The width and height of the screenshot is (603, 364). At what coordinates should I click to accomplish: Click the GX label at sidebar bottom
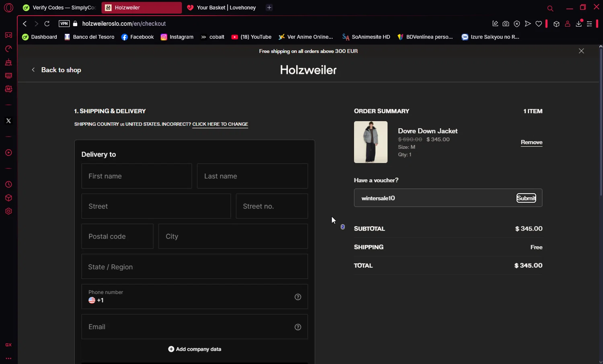[8, 345]
